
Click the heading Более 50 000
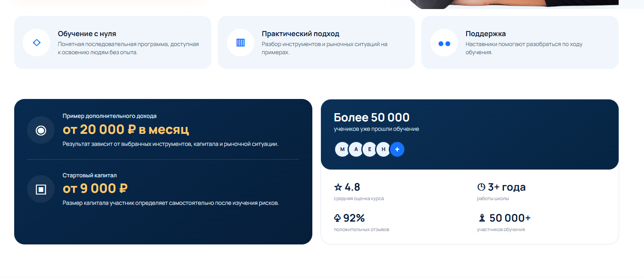pyautogui.click(x=372, y=117)
